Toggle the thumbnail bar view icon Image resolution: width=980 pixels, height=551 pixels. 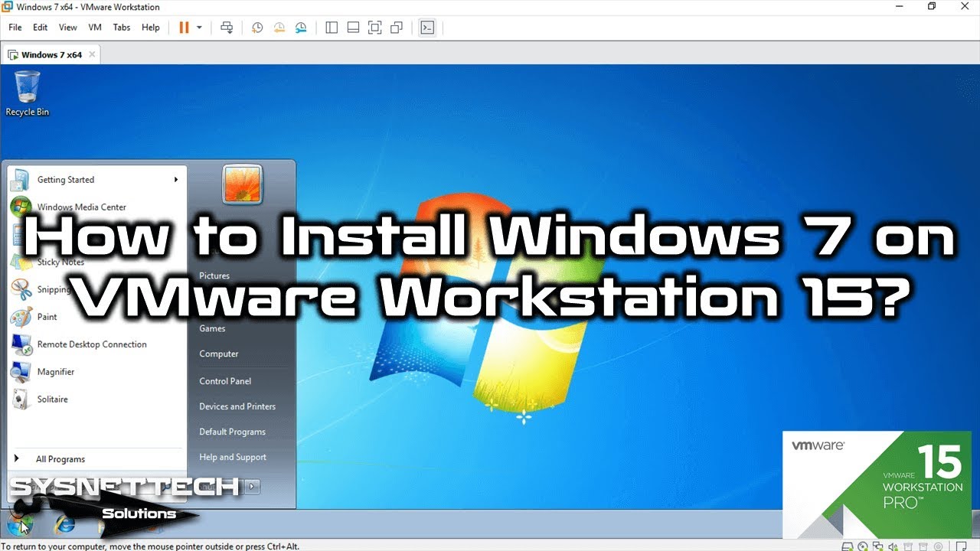click(x=353, y=28)
